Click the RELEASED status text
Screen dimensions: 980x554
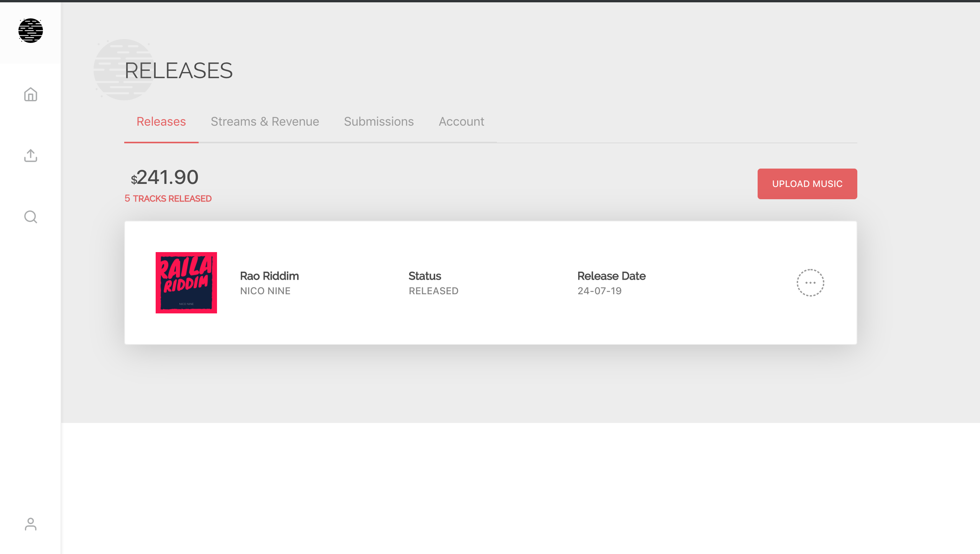point(433,291)
